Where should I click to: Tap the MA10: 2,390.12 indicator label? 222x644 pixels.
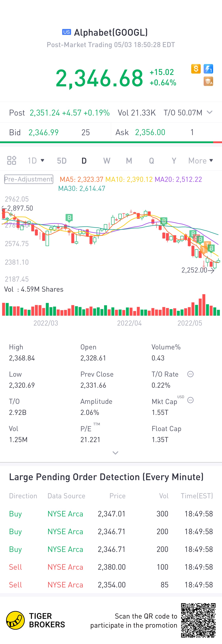pyautogui.click(x=129, y=179)
